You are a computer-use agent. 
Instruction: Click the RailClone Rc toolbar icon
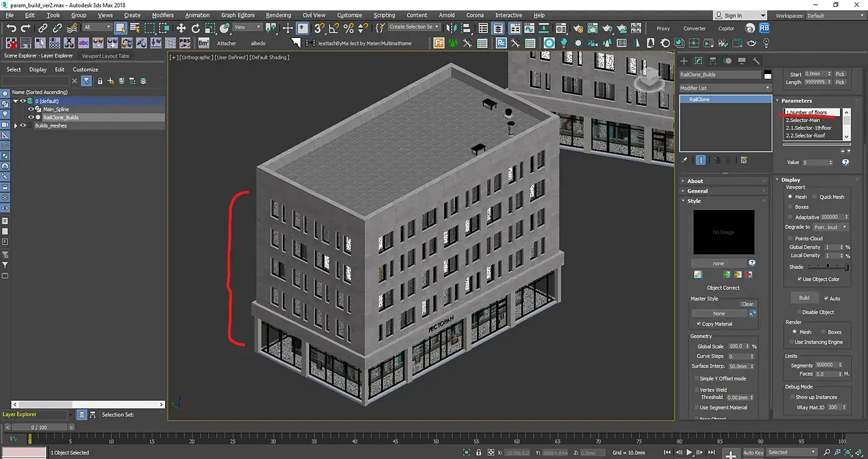click(501, 43)
